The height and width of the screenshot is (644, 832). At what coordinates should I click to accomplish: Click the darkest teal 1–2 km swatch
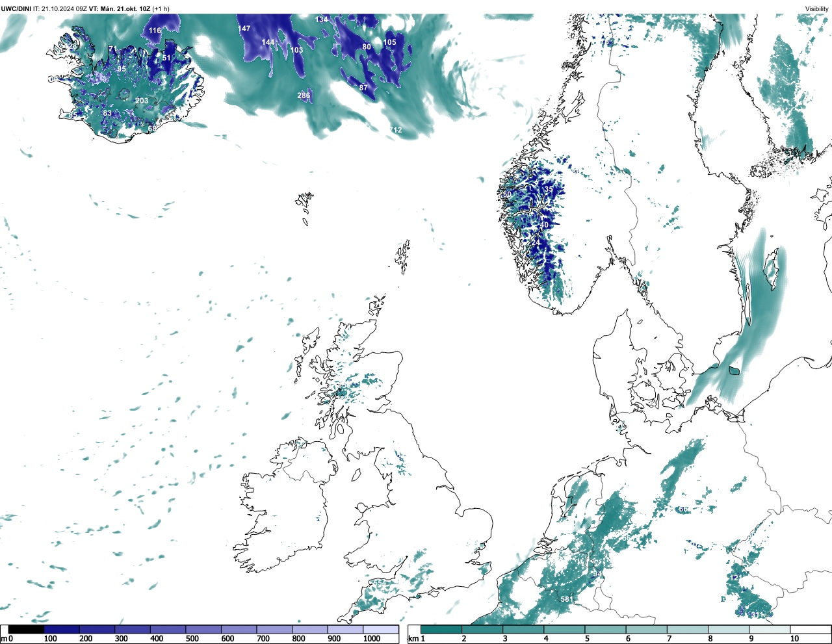coord(441,629)
